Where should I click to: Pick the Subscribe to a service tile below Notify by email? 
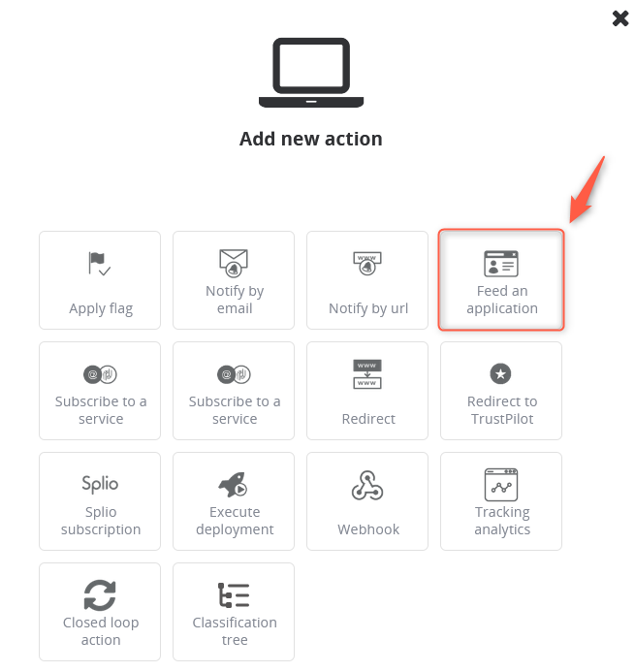click(234, 391)
